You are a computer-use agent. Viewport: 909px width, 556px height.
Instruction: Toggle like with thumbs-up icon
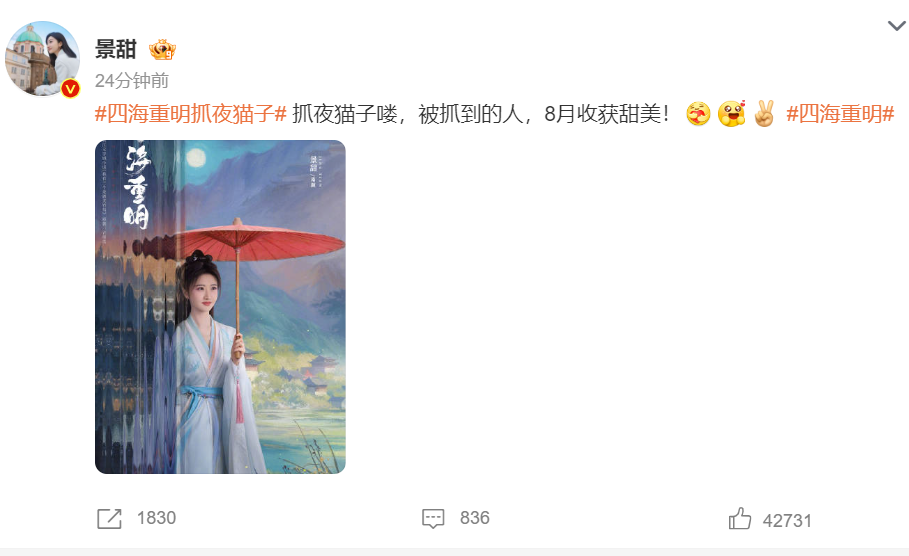click(x=739, y=518)
